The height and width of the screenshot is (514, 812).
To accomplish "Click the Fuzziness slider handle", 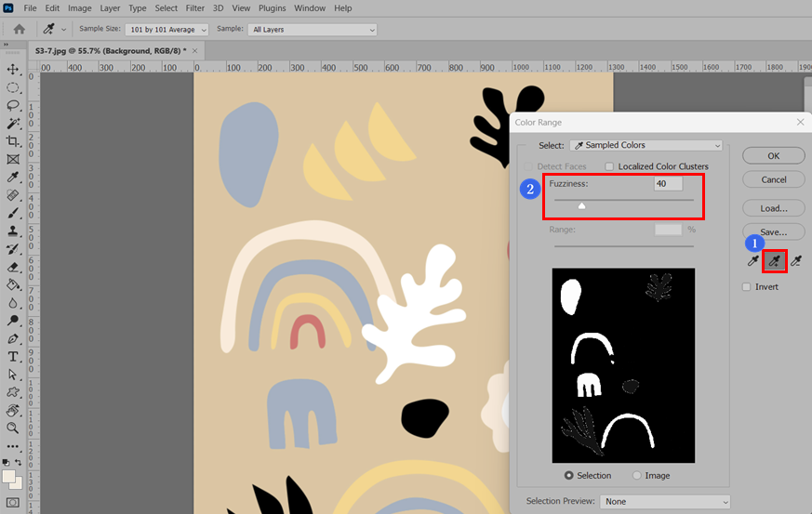I will (x=581, y=206).
